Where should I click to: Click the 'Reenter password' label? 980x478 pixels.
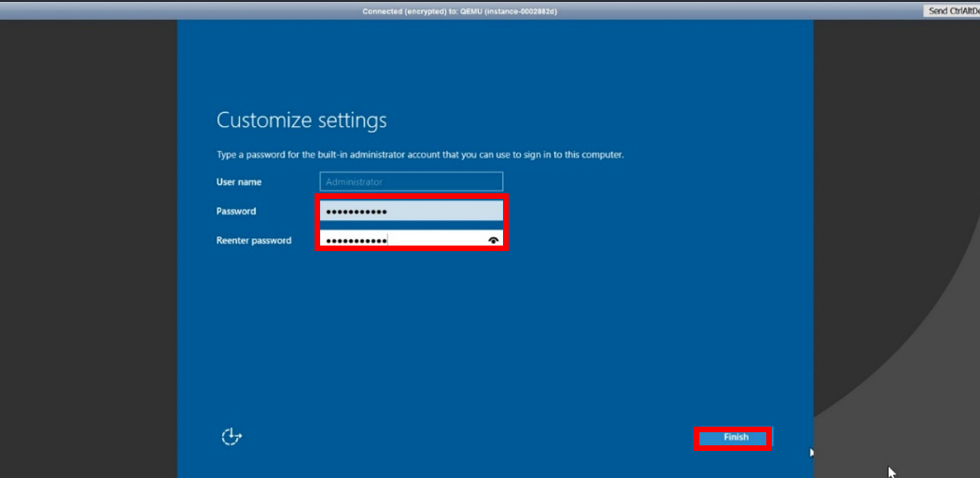(254, 240)
